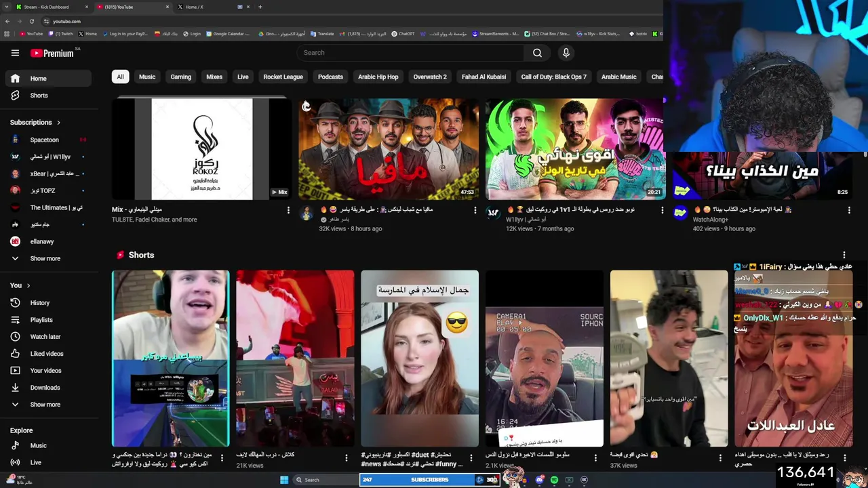
Task: Expand the You section header
Action: point(20,285)
